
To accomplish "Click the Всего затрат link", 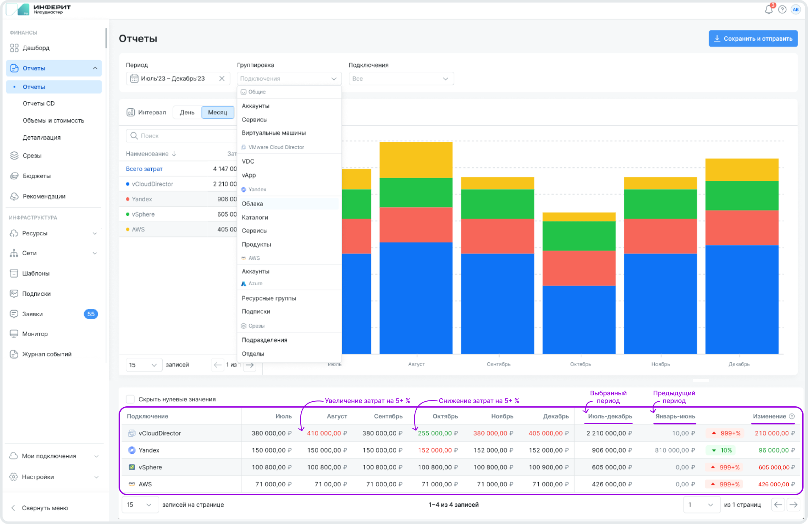I will 144,169.
